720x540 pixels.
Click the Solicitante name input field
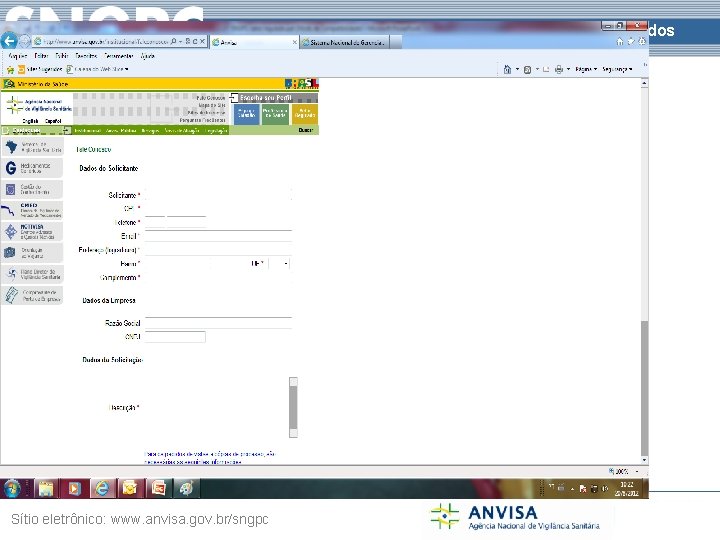click(x=218, y=194)
